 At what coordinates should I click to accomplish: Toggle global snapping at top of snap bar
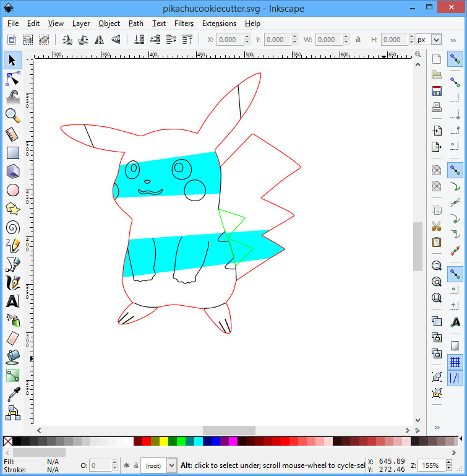(455, 59)
